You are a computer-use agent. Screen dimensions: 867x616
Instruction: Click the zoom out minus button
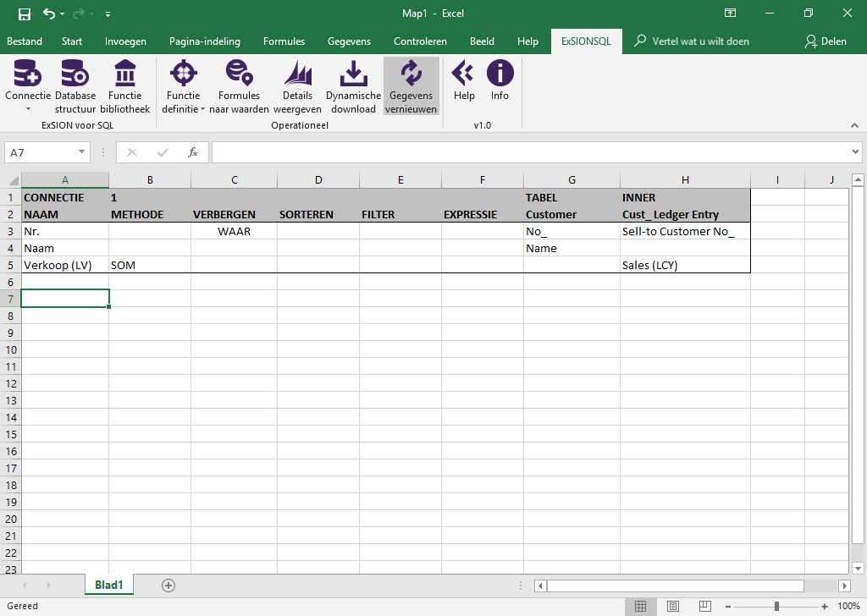[728, 607]
